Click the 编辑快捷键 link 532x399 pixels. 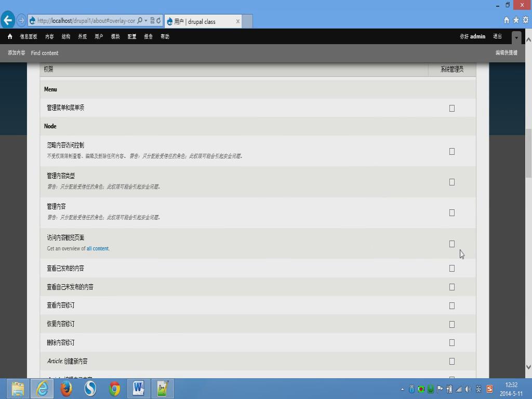click(506, 52)
